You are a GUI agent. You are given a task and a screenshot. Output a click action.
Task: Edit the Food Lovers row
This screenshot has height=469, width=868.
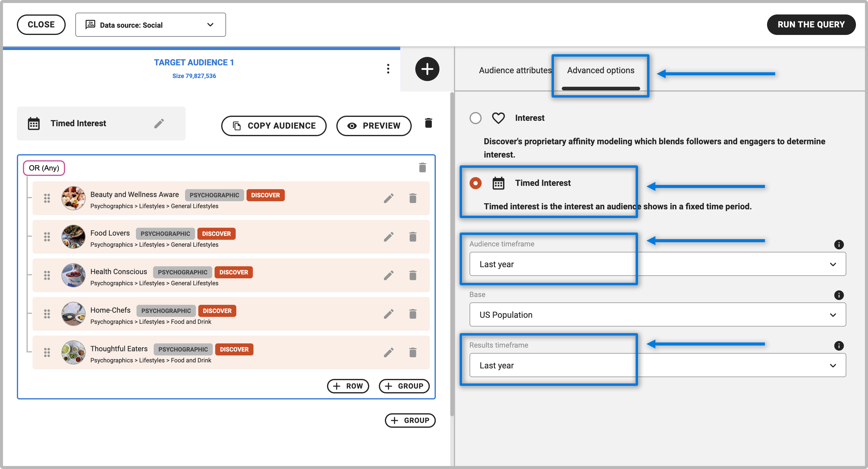pyautogui.click(x=388, y=237)
